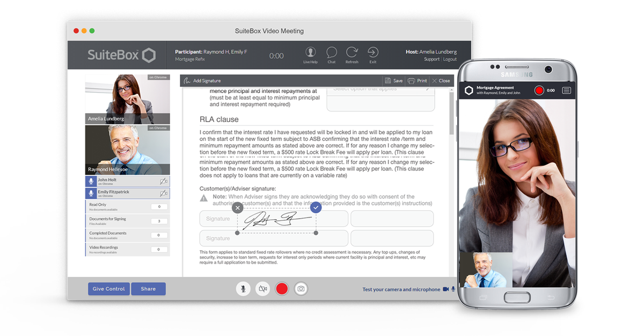Close the document viewer

click(441, 81)
